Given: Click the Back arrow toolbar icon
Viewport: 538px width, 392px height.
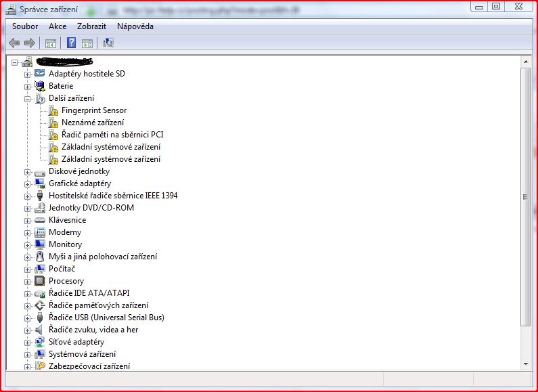Looking at the screenshot, I should tap(14, 43).
